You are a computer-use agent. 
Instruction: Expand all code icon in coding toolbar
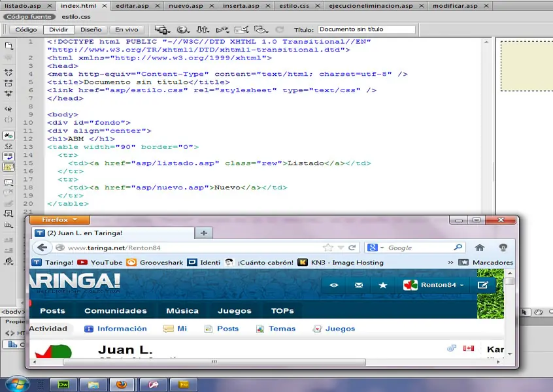pyautogui.click(x=8, y=94)
